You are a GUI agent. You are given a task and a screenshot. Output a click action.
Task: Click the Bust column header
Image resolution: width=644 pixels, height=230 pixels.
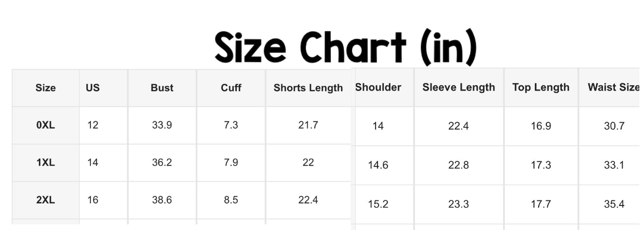click(x=162, y=88)
